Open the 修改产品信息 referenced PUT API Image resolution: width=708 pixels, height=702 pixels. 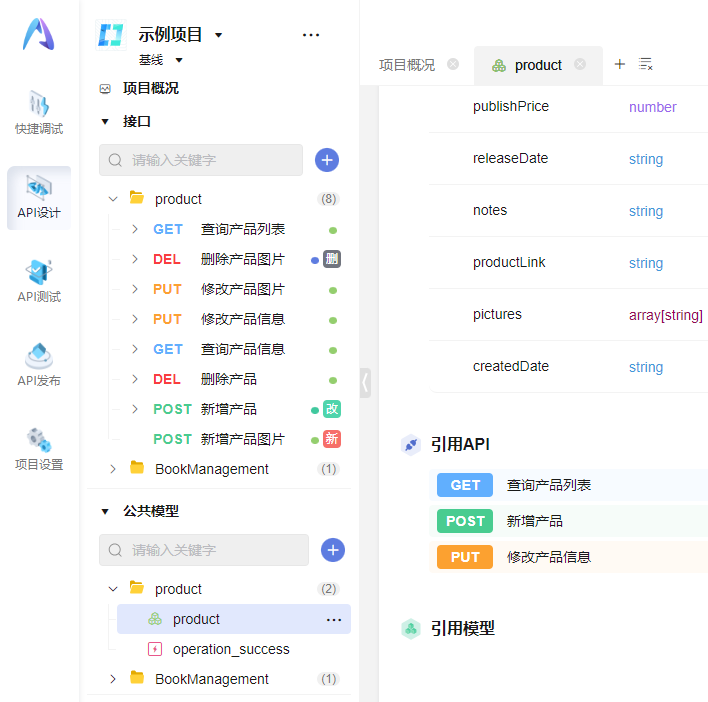tap(548, 557)
